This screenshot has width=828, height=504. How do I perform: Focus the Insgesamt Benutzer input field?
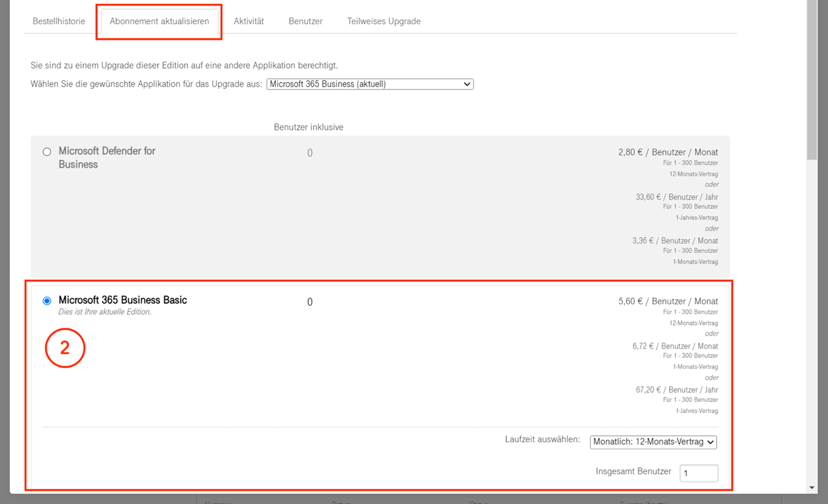pyautogui.click(x=698, y=473)
